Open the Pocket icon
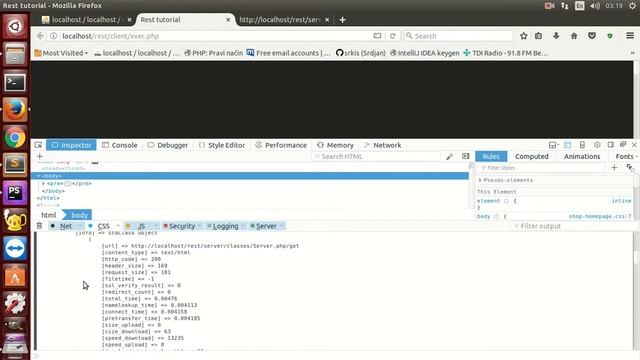This screenshot has height=360, width=640. pos(592,36)
